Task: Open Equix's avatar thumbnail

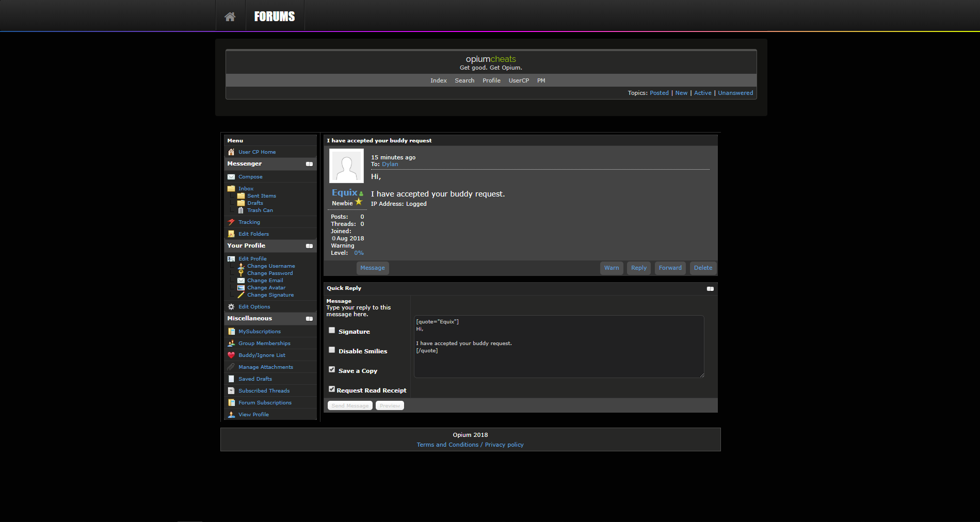Action: (346, 166)
